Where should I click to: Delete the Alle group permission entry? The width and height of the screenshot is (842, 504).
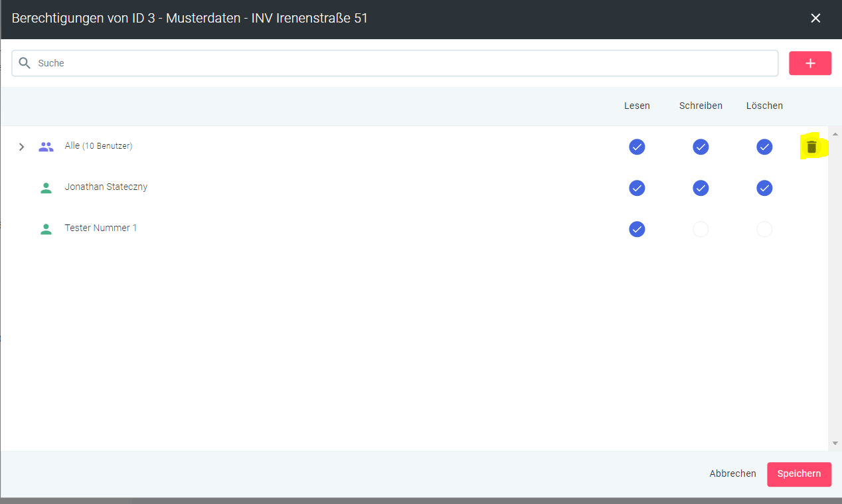coord(811,147)
